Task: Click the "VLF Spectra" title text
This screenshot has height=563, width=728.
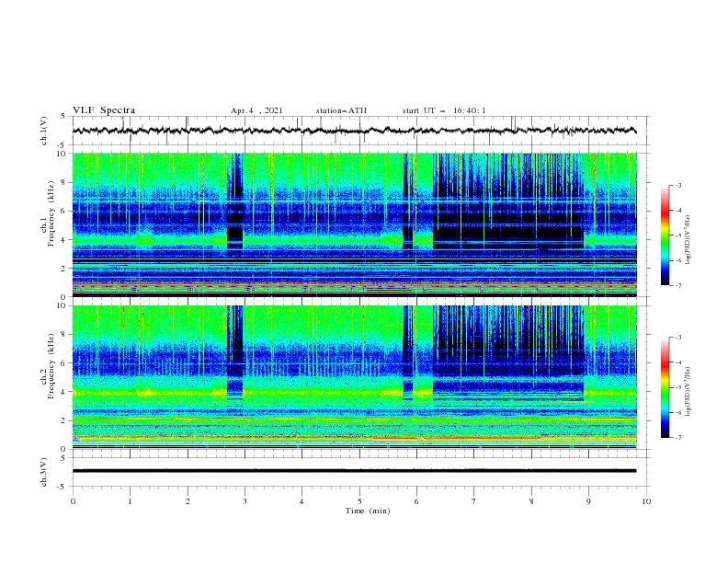Action: click(x=104, y=110)
